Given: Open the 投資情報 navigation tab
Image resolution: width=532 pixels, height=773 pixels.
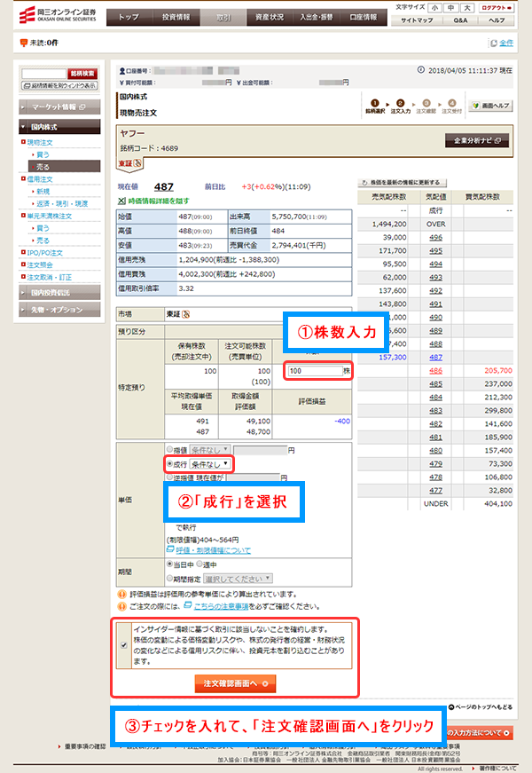Looking at the screenshot, I should click(176, 17).
